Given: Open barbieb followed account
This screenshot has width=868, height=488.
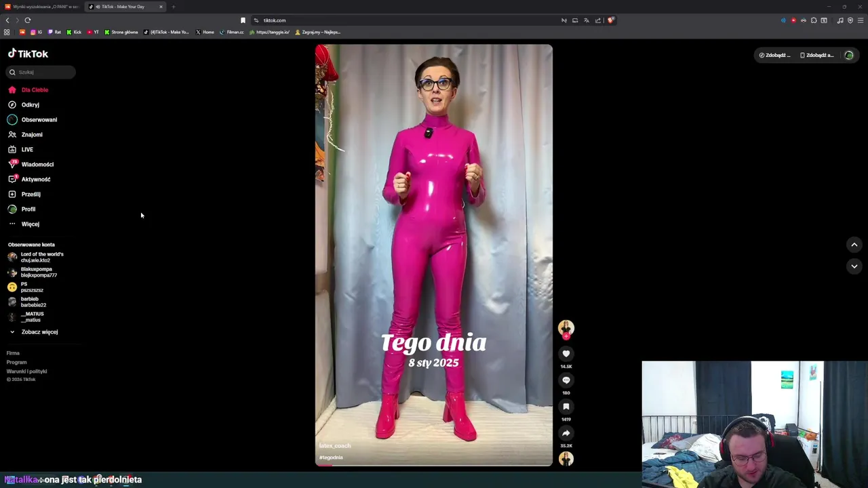Looking at the screenshot, I should (x=27, y=302).
